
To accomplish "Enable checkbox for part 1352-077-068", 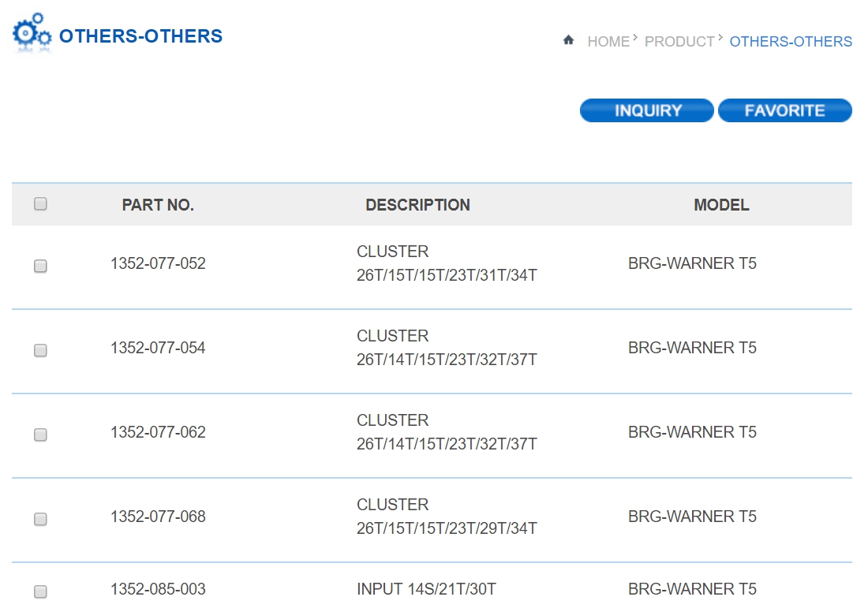I will coord(41,520).
